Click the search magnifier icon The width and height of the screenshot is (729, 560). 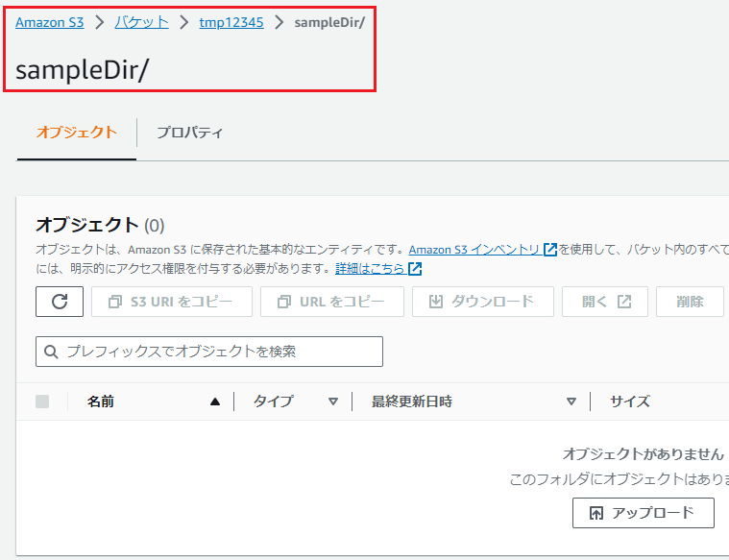pyautogui.click(x=51, y=352)
